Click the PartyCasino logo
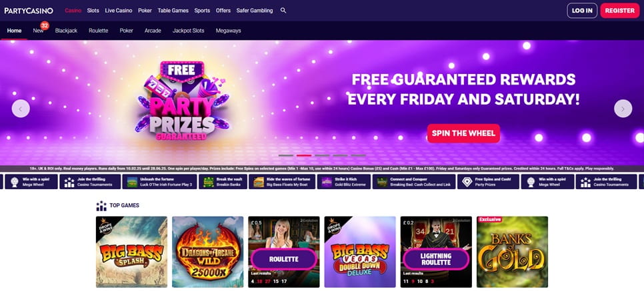Screen dimensions: 644x291 (x=29, y=11)
